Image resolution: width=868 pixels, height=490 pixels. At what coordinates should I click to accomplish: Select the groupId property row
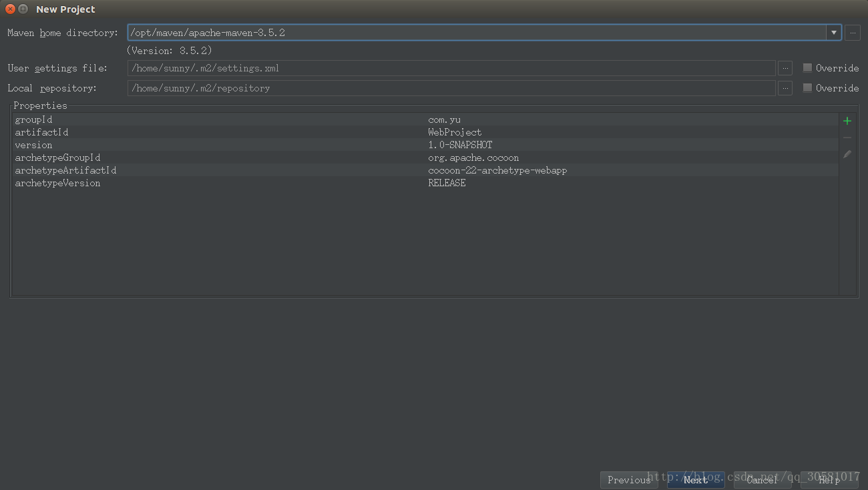[x=425, y=119]
